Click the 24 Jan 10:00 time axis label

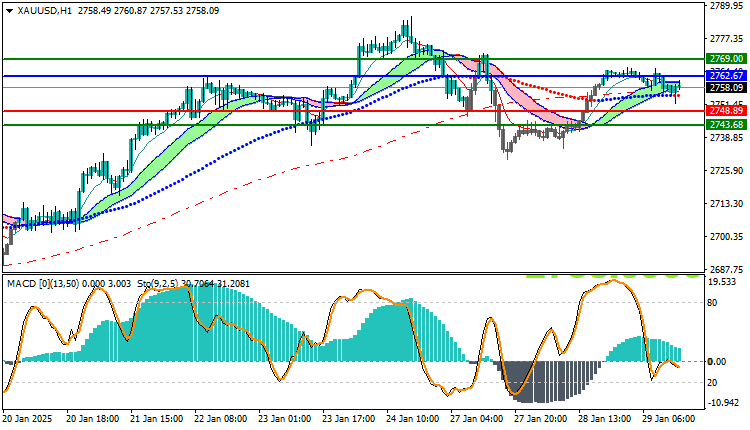click(x=413, y=419)
